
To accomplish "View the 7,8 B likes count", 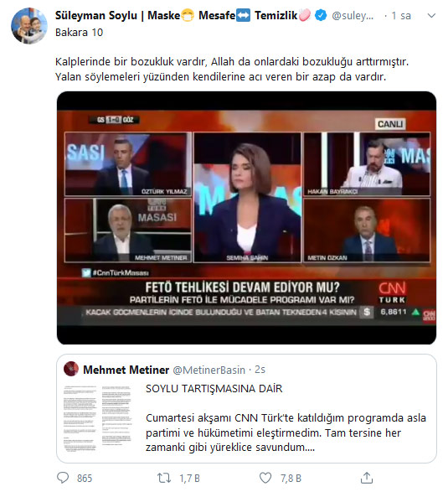I will coord(291,479).
